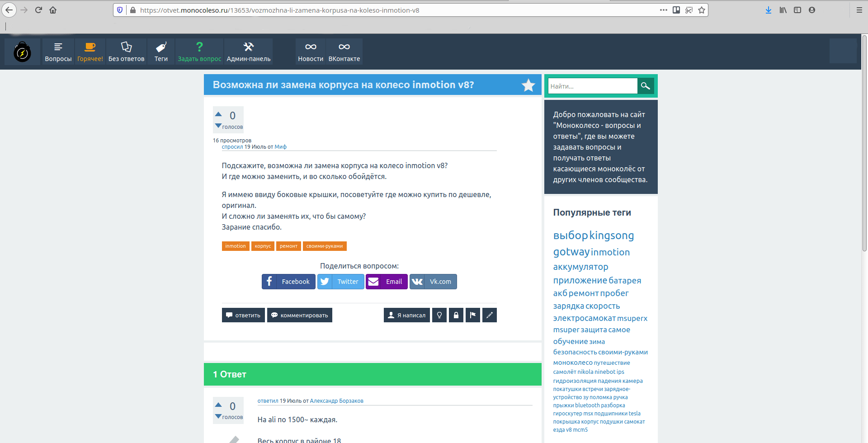Select Без ответов in the top navigation
The height and width of the screenshot is (443, 868).
coord(126,51)
